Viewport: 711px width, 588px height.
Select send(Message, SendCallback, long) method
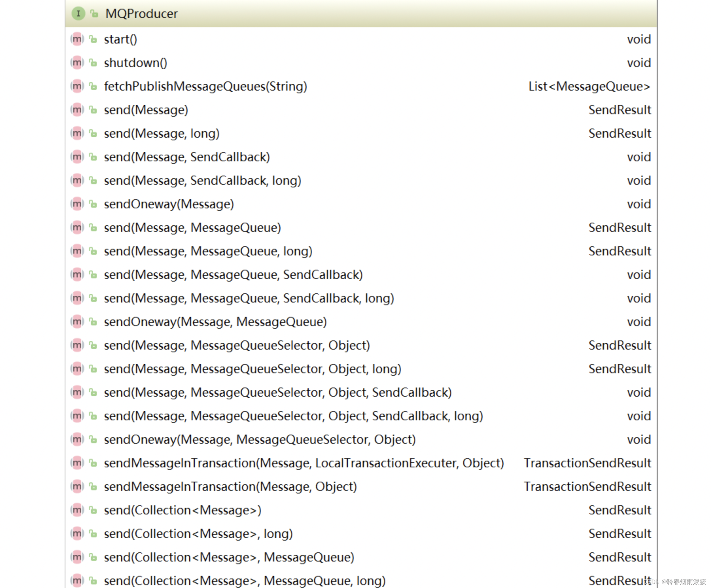click(x=202, y=181)
